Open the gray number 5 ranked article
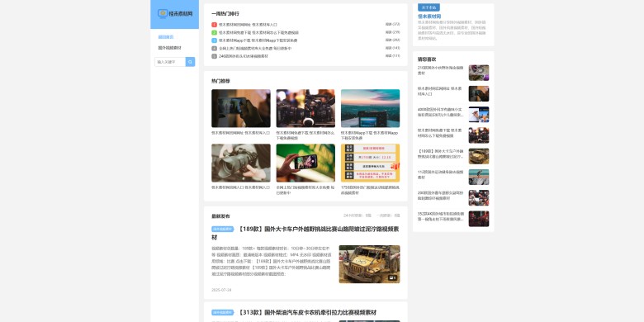This screenshot has width=644, height=322. pos(243,56)
